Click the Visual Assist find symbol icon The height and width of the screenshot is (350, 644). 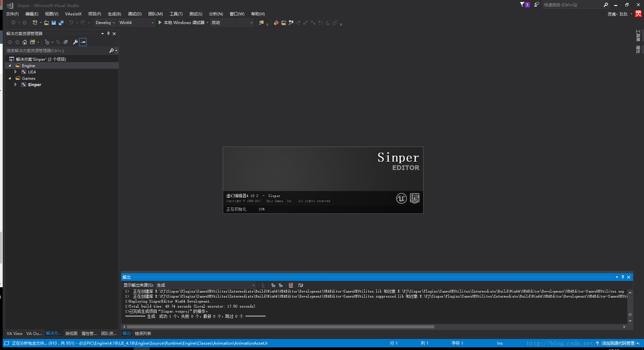(x=291, y=23)
